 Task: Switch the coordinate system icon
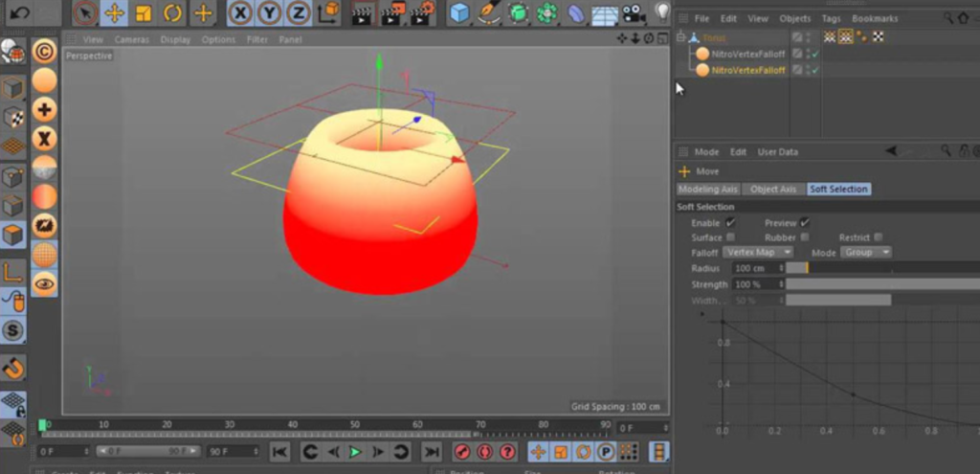pos(329,12)
